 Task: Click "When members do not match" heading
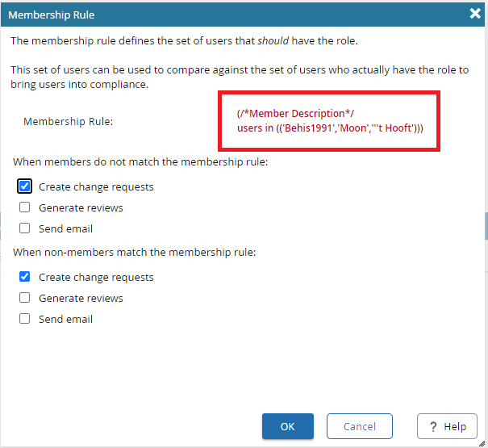point(140,162)
